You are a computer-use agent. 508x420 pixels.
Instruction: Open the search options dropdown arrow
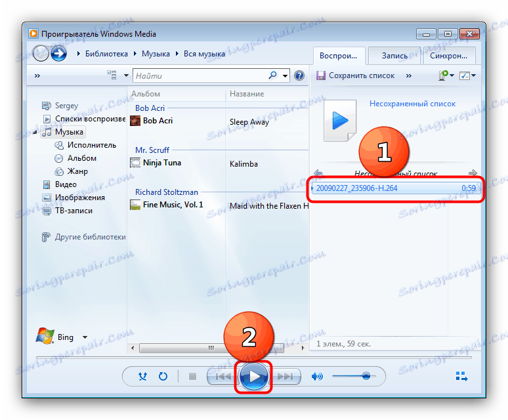click(285, 76)
